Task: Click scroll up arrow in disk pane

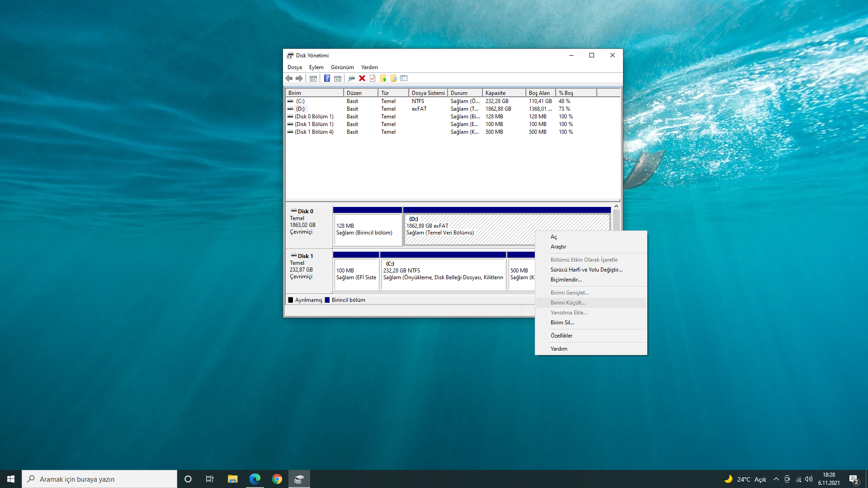Action: pyautogui.click(x=616, y=206)
